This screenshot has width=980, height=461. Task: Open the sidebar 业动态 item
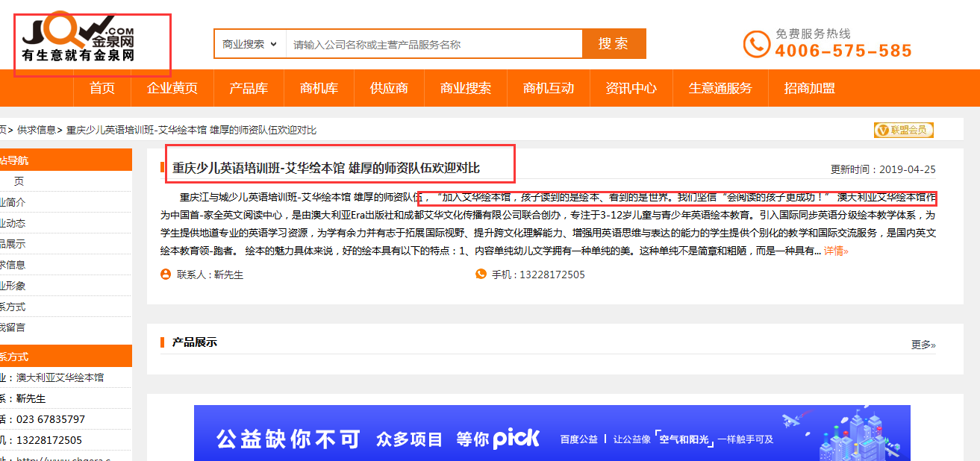point(13,223)
